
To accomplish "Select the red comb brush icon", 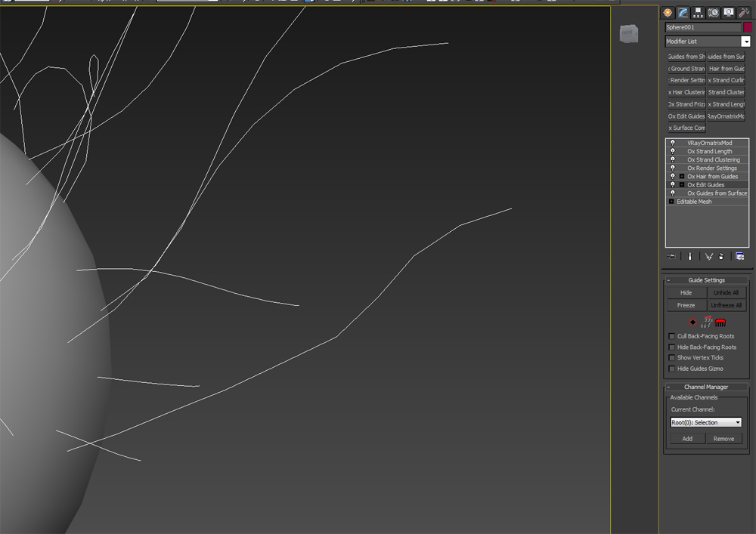I will pos(720,322).
